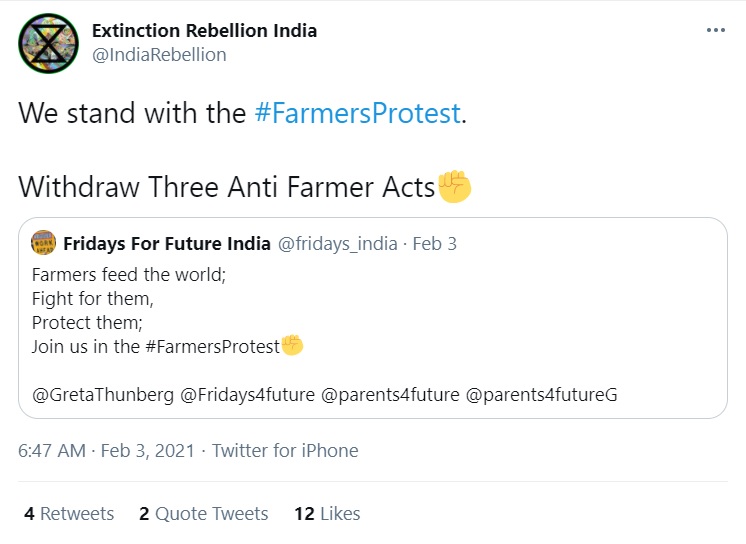Click the @Fridays4future mention

tap(244, 395)
